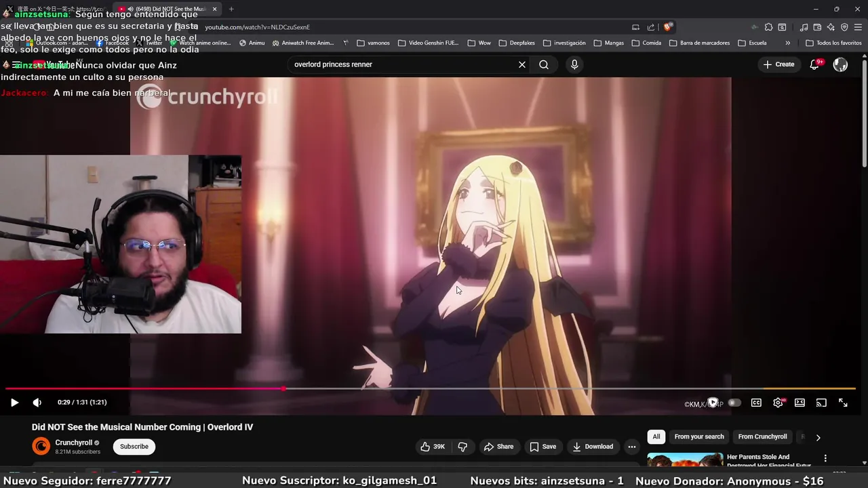
Task: Open the install/cast screen icon in address bar
Action: click(x=635, y=27)
